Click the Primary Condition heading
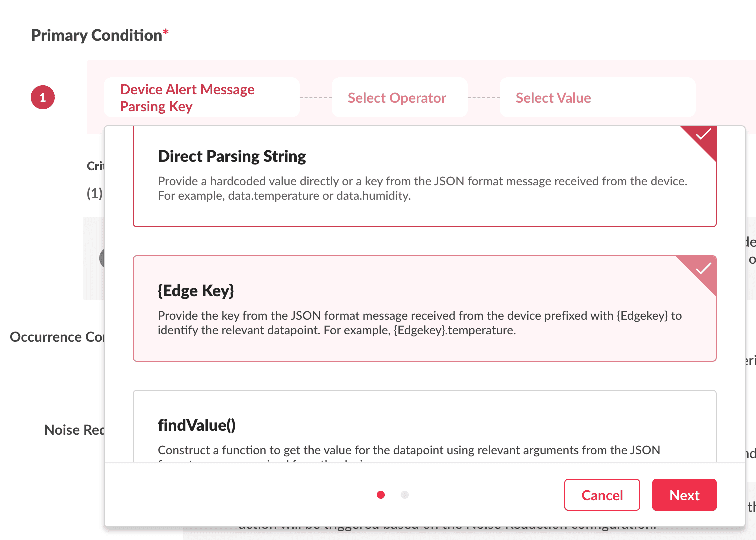756x540 pixels. pos(96,35)
